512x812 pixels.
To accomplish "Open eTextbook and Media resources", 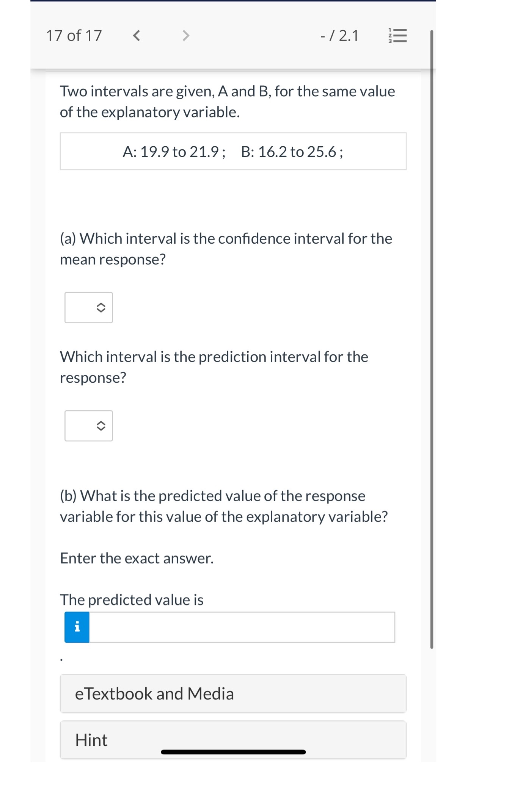I will tap(232, 694).
